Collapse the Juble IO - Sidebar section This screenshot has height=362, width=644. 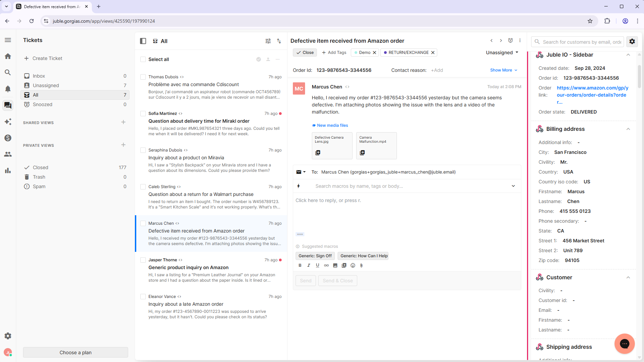point(628,55)
